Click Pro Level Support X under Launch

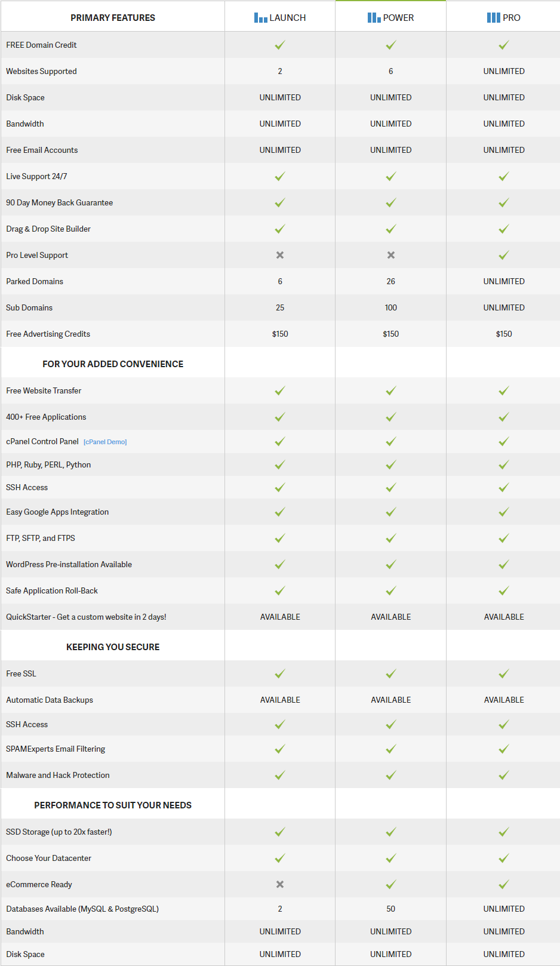280,255
